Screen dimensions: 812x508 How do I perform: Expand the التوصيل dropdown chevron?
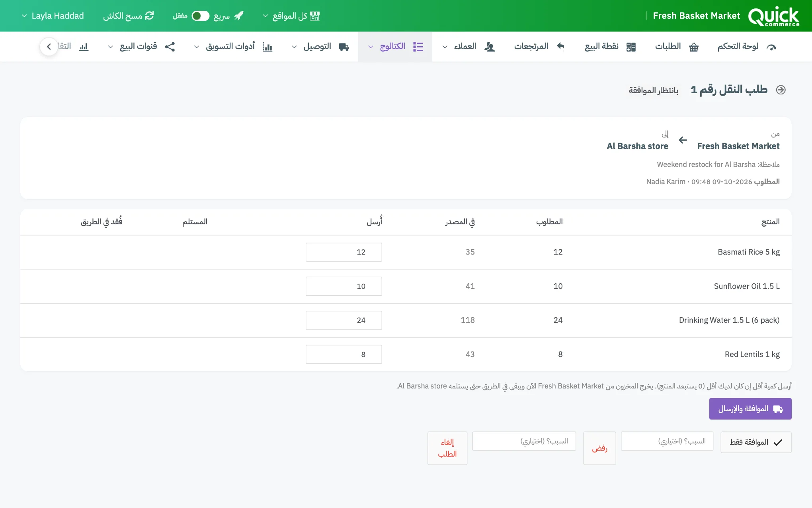(294, 47)
